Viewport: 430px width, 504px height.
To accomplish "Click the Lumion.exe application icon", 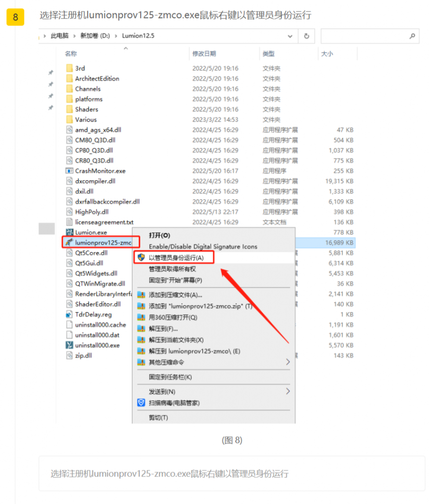I will [69, 232].
